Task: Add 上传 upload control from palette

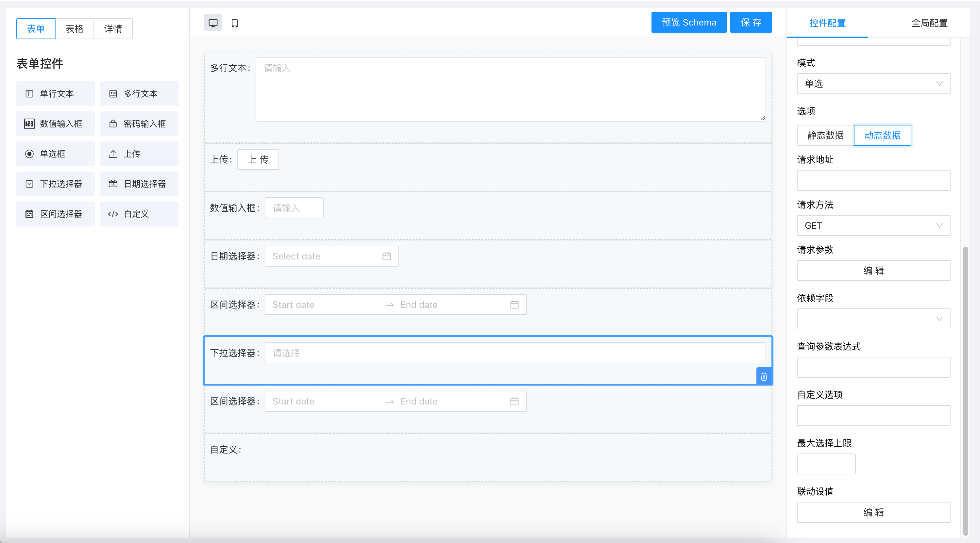Action: pos(139,154)
